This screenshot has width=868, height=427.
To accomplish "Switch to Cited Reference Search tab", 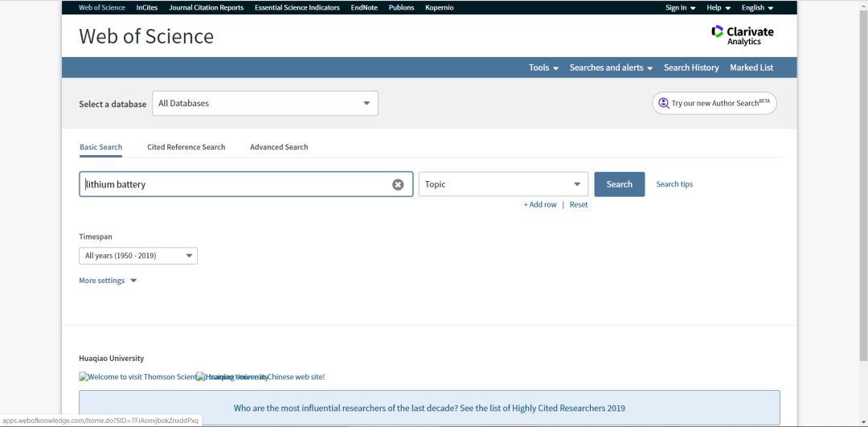I will coord(186,147).
